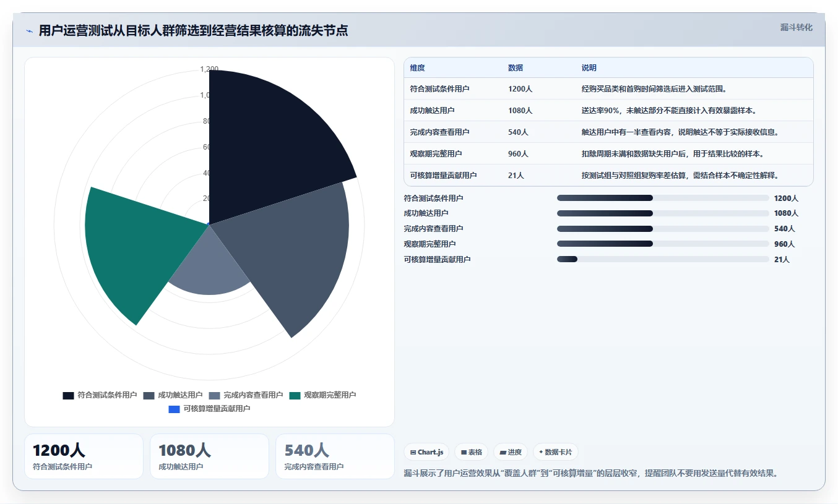
Task: Click table cell 1080人
Action: 520,111
